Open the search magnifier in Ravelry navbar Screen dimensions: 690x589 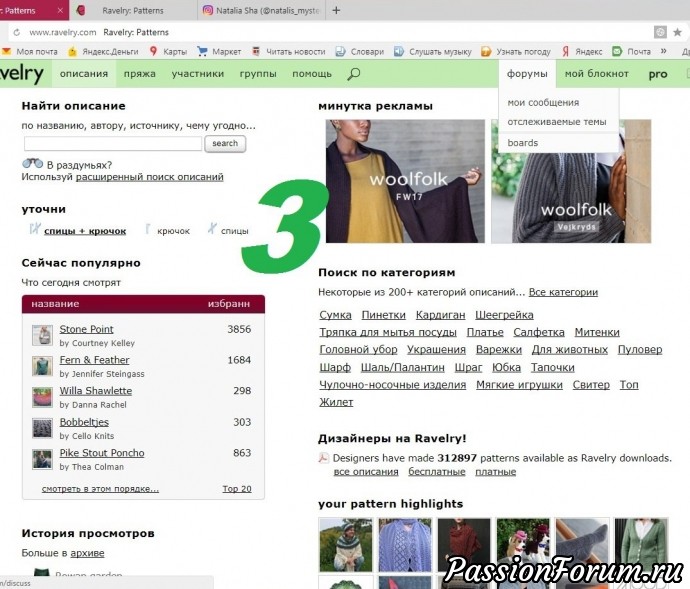click(x=353, y=74)
